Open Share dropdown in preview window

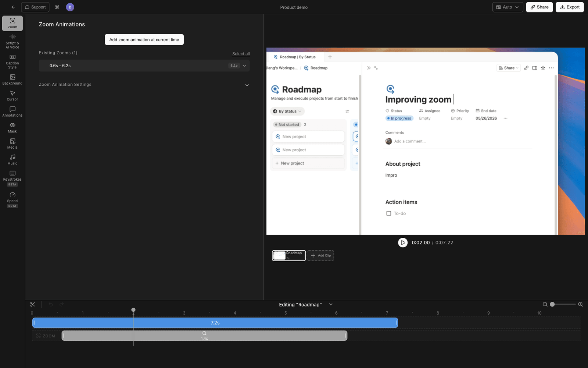coord(509,68)
